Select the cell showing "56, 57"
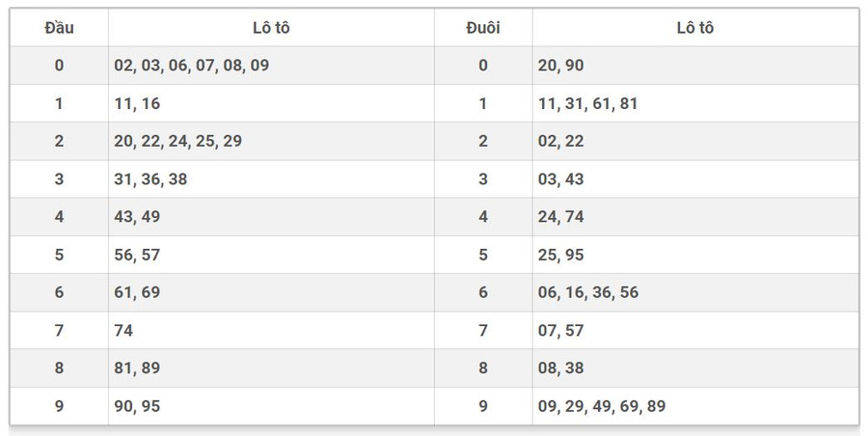 [137, 255]
